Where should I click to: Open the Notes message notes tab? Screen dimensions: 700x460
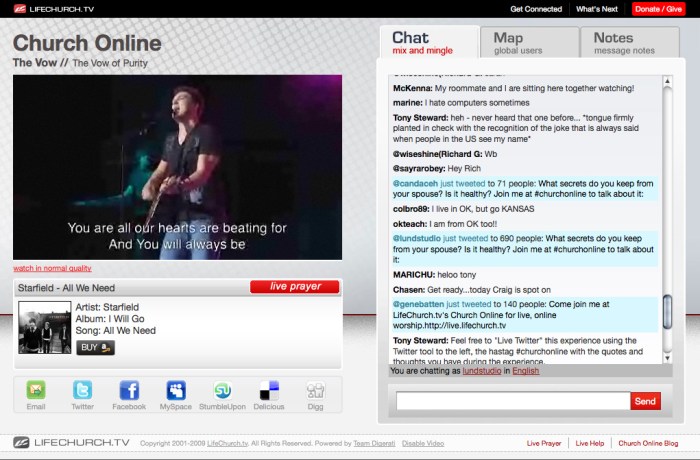tap(630, 42)
